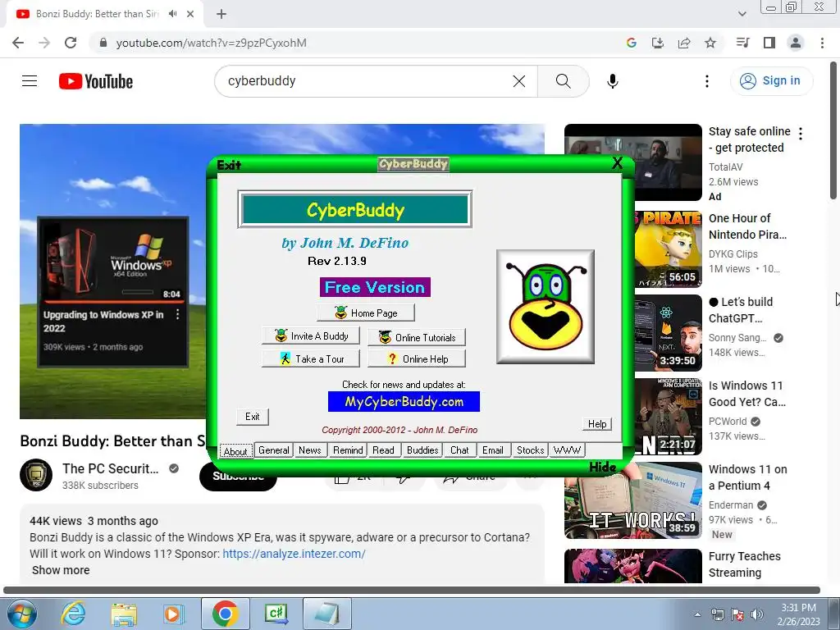Click the address bar URL
Screen dimensions: 840x630
211,43
